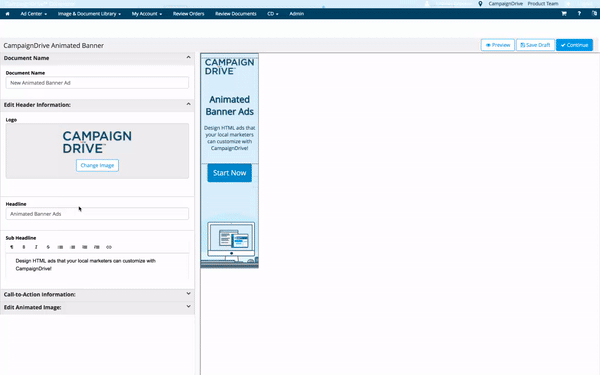Click the Save Draft button
Viewport: 600px width, 375px height.
pos(535,45)
